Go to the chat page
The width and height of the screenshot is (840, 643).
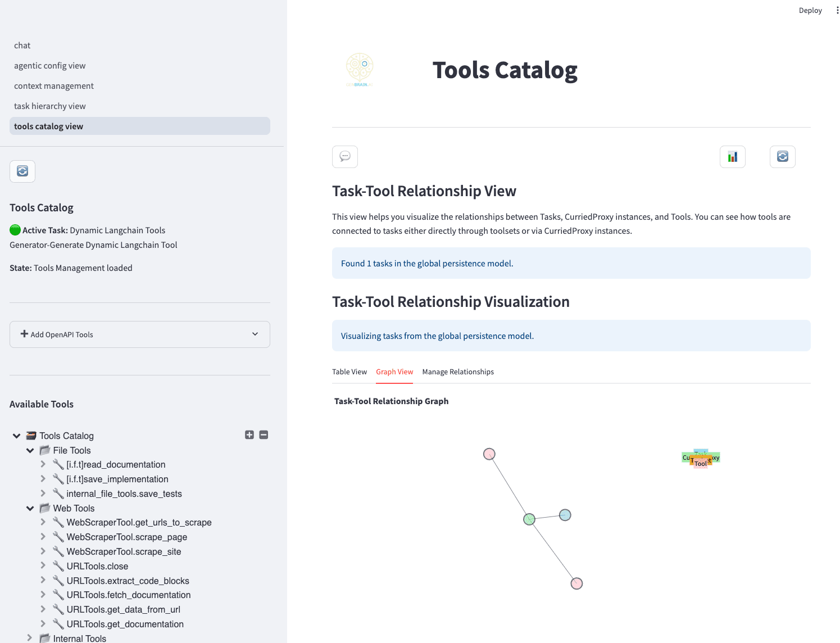point(140,46)
